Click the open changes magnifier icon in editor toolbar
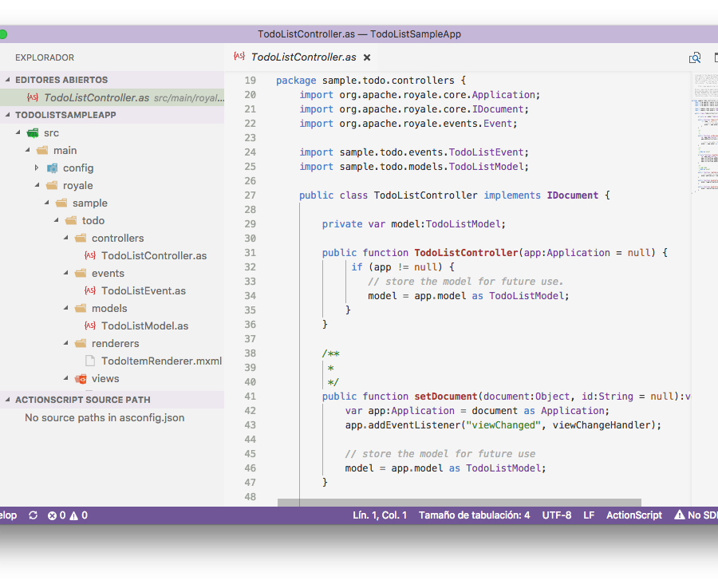Image resolution: width=718 pixels, height=588 pixels. (695, 57)
